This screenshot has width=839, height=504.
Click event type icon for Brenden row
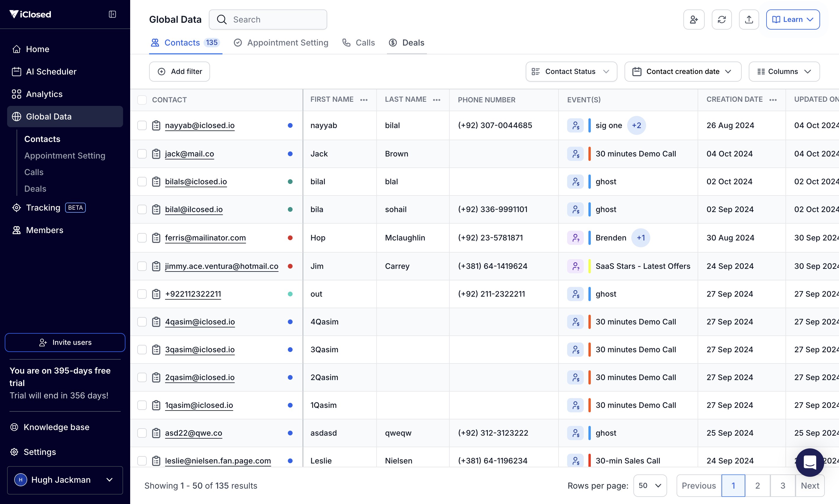pos(575,238)
